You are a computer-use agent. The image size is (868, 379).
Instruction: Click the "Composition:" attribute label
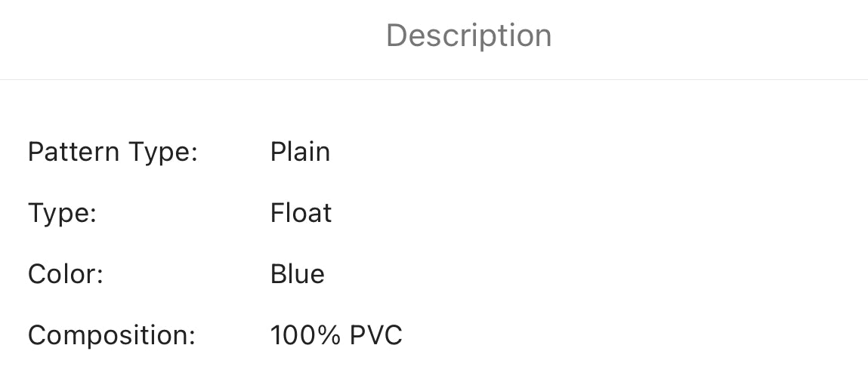click(112, 335)
